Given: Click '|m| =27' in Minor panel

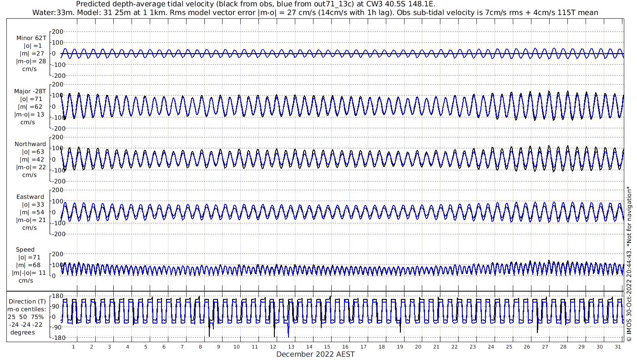Looking at the screenshot, I should pyautogui.click(x=35, y=54).
